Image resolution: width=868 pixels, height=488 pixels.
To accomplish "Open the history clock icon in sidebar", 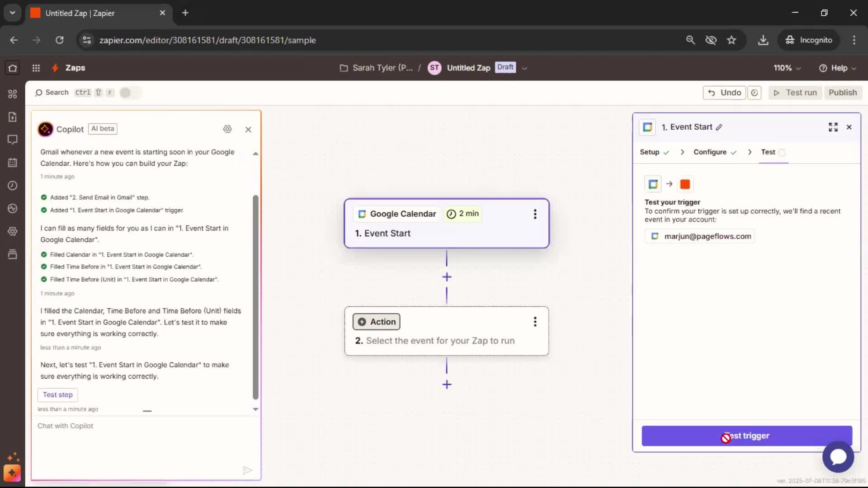I will [x=13, y=186].
